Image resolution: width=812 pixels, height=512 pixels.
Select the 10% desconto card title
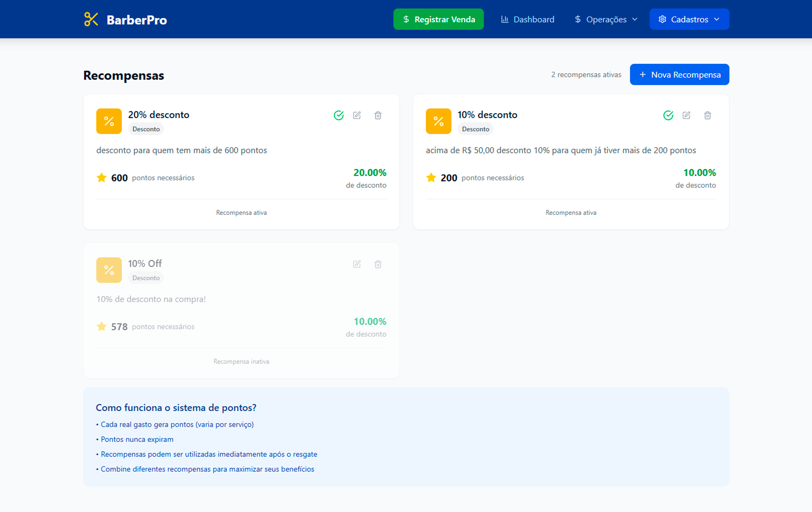coord(487,115)
